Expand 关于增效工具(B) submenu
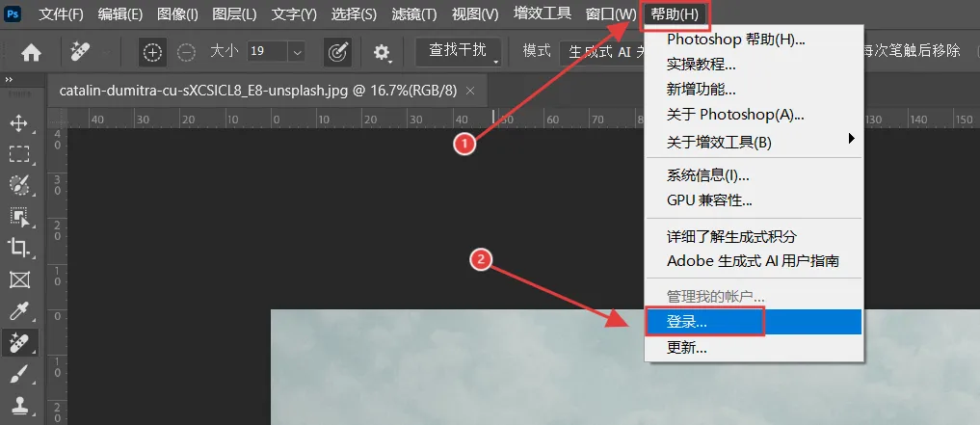Image resolution: width=980 pixels, height=425 pixels. pos(754,142)
